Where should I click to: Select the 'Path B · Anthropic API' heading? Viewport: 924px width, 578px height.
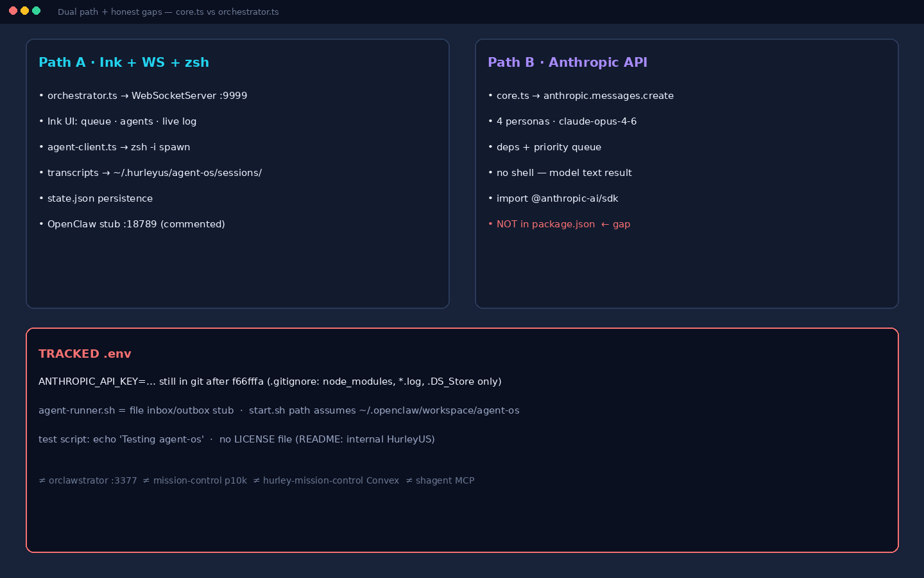[567, 62]
